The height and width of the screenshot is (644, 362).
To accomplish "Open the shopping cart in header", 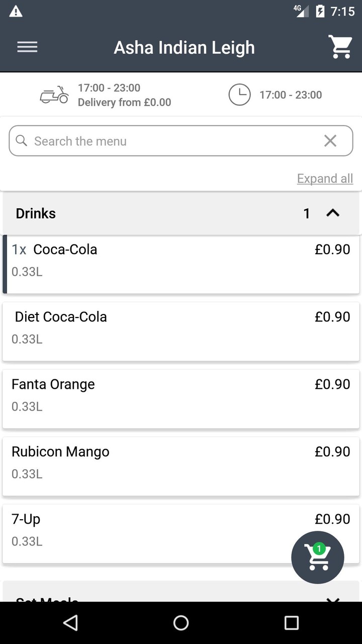I will 340,47.
